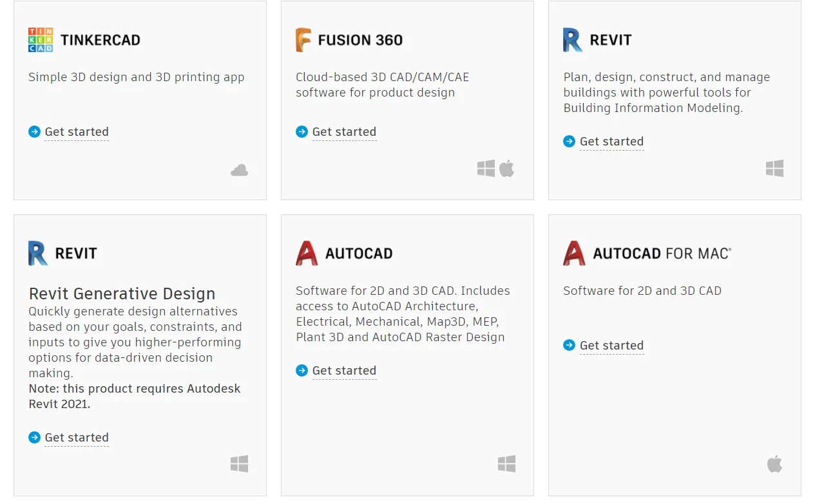Open Get started for Fusion 360

(x=344, y=131)
